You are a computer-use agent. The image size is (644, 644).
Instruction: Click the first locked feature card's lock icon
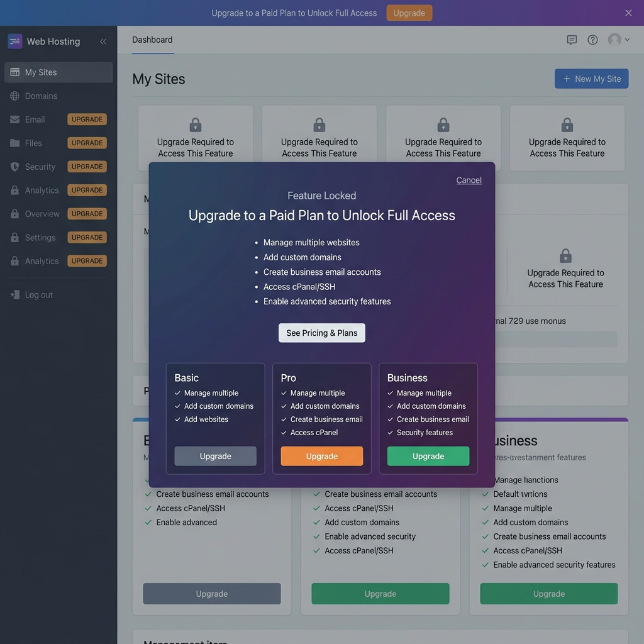tap(196, 125)
